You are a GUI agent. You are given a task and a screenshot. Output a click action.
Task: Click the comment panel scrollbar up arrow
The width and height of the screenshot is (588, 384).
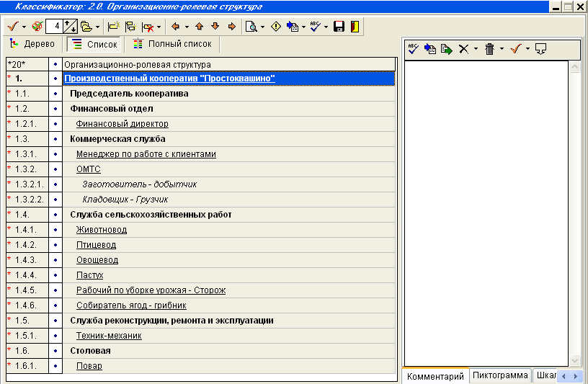pos(574,67)
